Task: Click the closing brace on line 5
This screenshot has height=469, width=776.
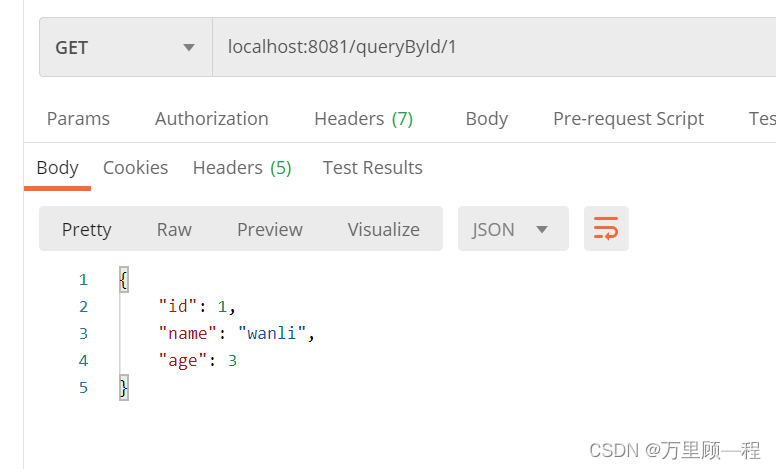Action: tap(124, 387)
